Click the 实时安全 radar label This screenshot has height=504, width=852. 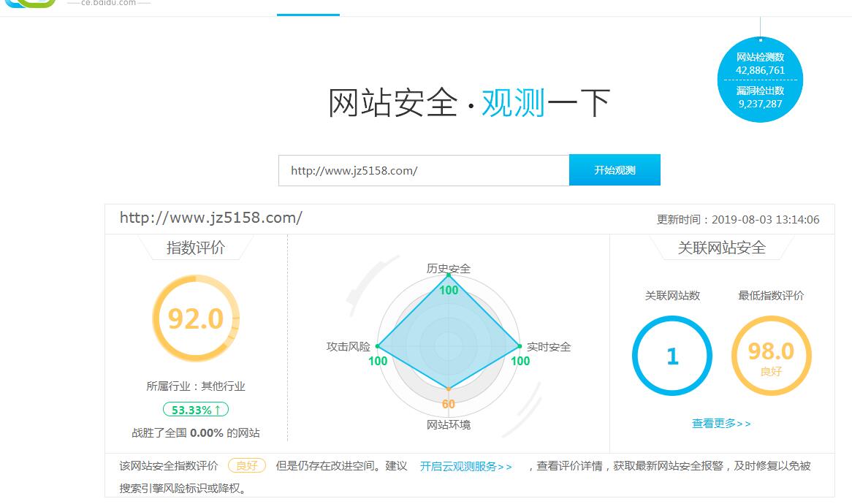(549, 346)
